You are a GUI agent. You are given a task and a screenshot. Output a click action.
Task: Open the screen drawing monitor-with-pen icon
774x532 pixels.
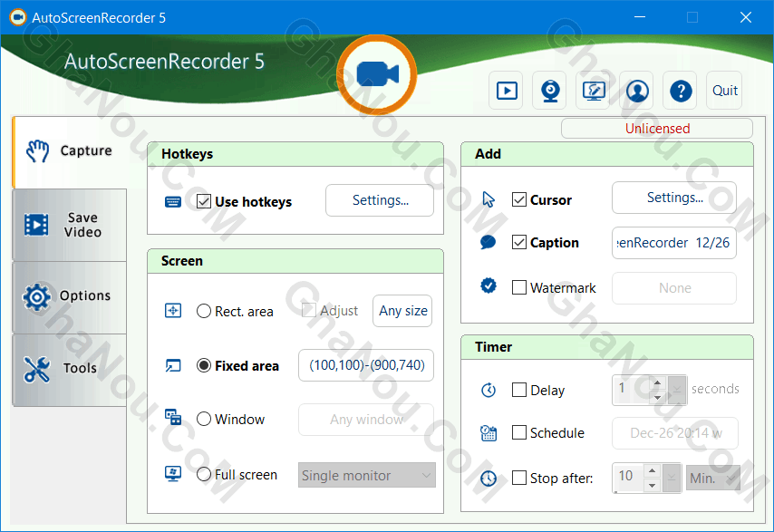[x=594, y=91]
